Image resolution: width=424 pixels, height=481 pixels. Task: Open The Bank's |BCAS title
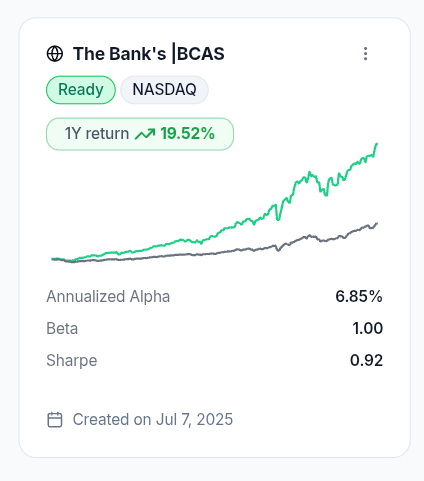pyautogui.click(x=149, y=54)
